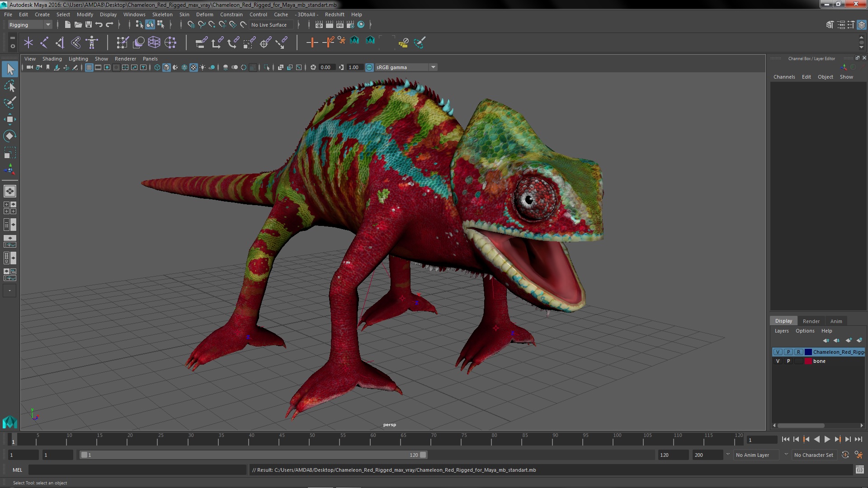
Task: Click frame 60 on the time slider
Action: tap(373, 439)
